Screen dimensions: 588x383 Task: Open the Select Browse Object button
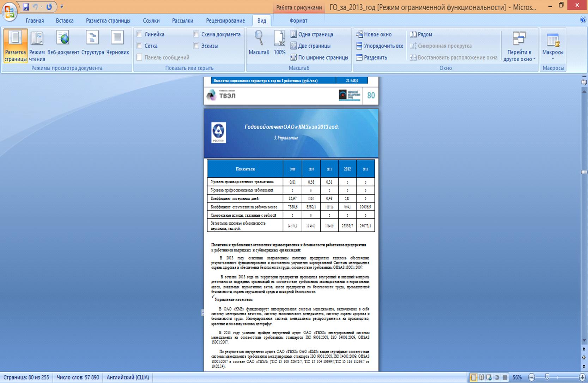point(584,358)
